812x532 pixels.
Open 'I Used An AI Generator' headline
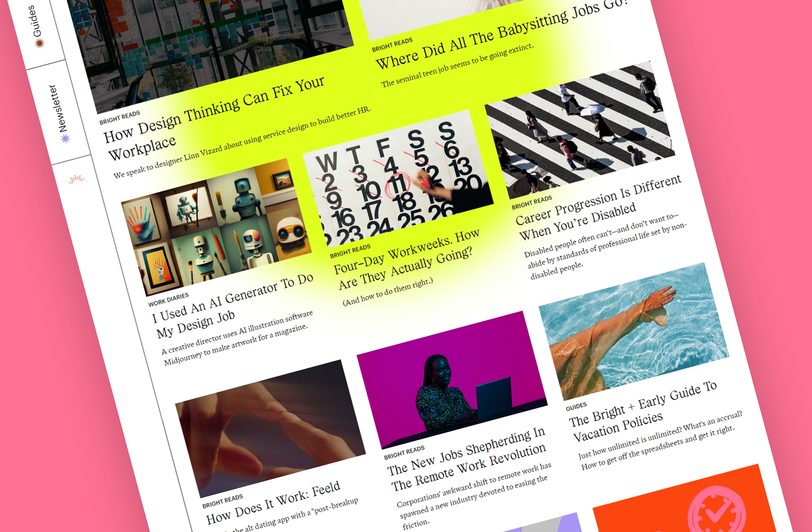tap(233, 304)
